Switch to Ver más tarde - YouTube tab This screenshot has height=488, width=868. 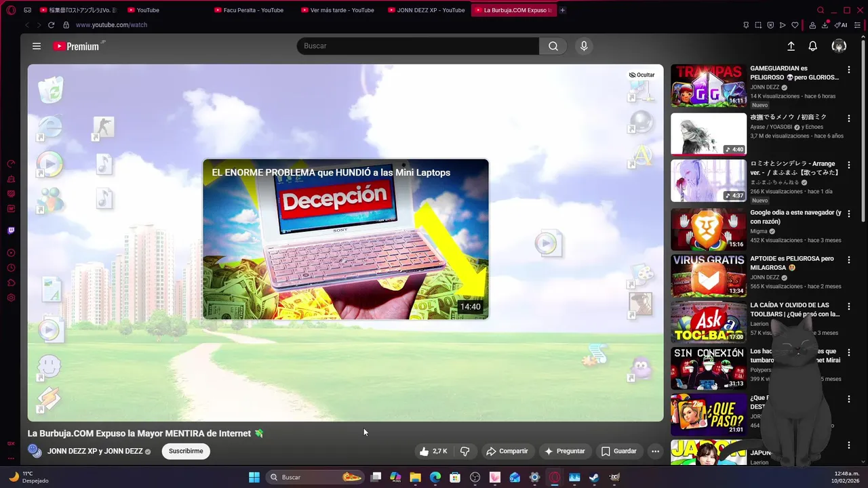[x=337, y=10]
